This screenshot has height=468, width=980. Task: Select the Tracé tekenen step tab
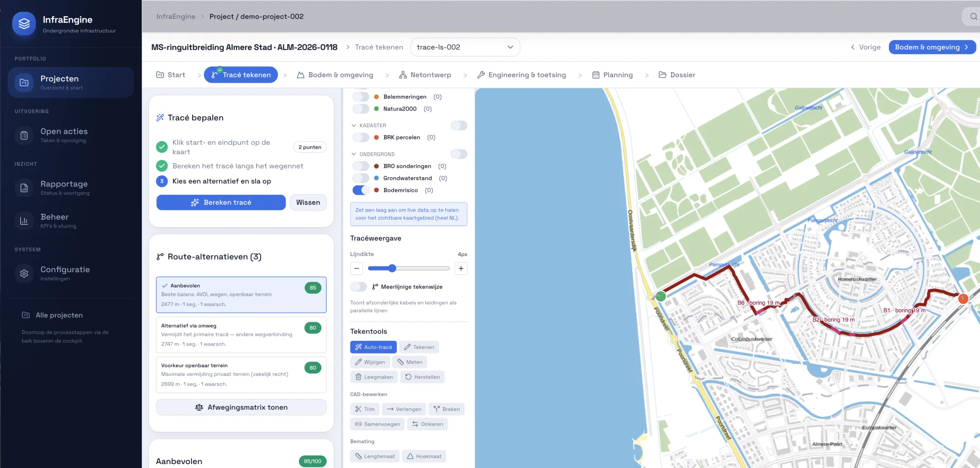click(241, 75)
